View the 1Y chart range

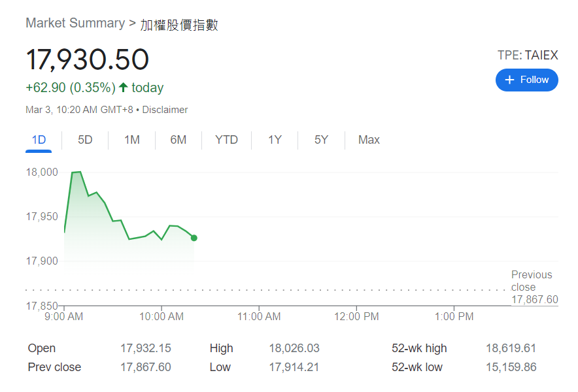pyautogui.click(x=275, y=140)
